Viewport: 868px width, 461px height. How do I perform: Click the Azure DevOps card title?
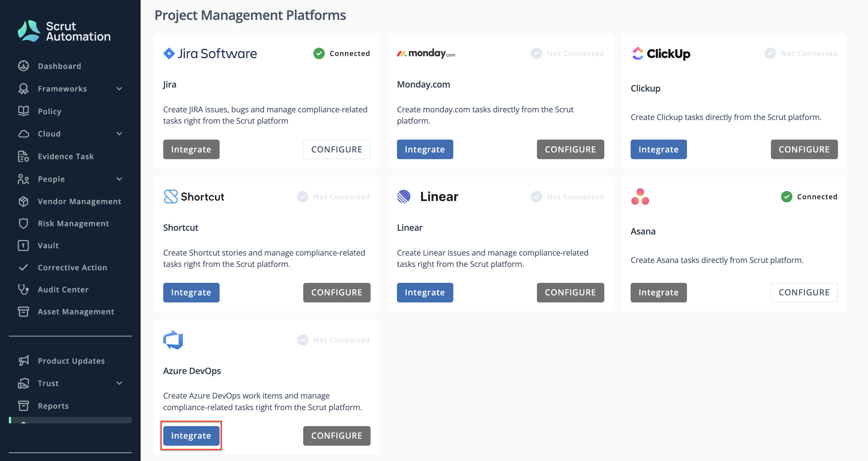(192, 371)
